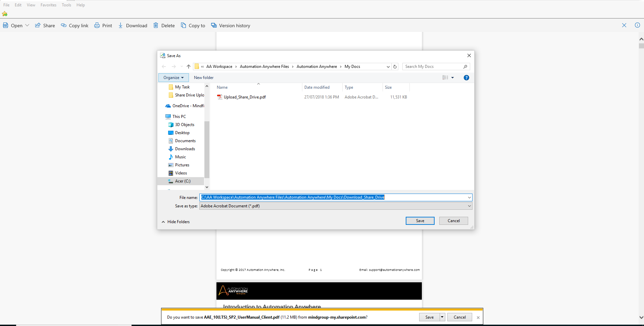
Task: Cancel the Save As dialog
Action: click(x=454, y=221)
